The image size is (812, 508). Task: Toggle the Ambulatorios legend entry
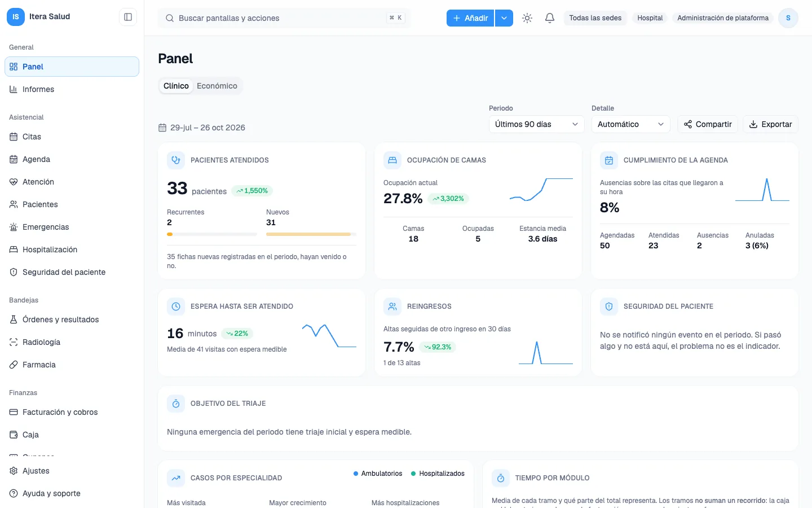378,474
